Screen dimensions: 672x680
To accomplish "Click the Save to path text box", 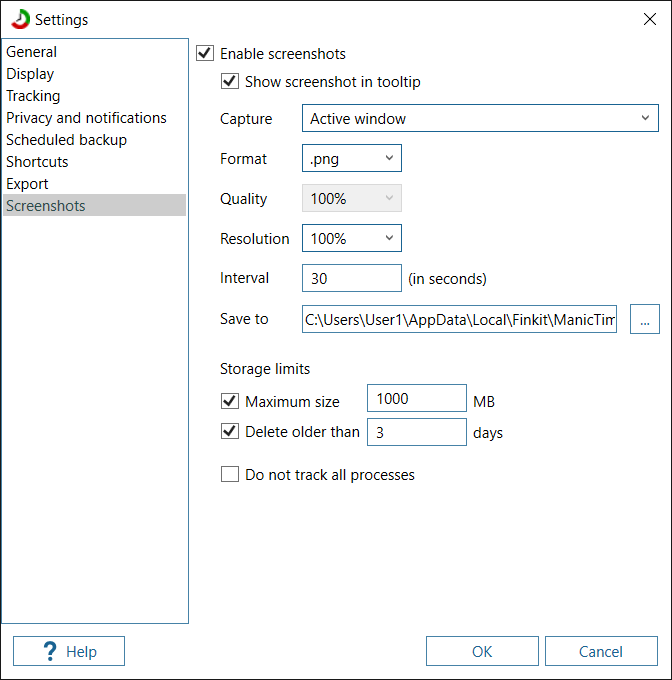I will point(460,319).
